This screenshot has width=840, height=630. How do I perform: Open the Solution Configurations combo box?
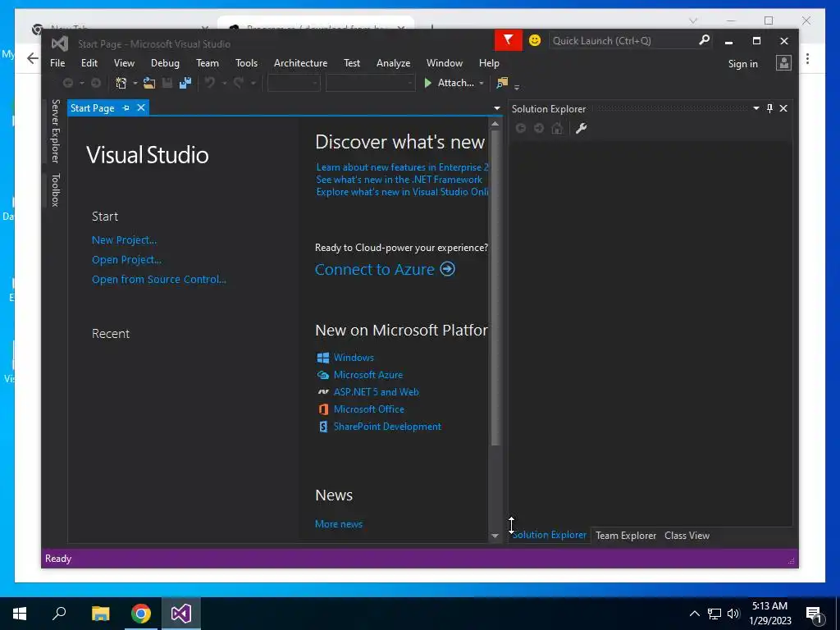(294, 83)
